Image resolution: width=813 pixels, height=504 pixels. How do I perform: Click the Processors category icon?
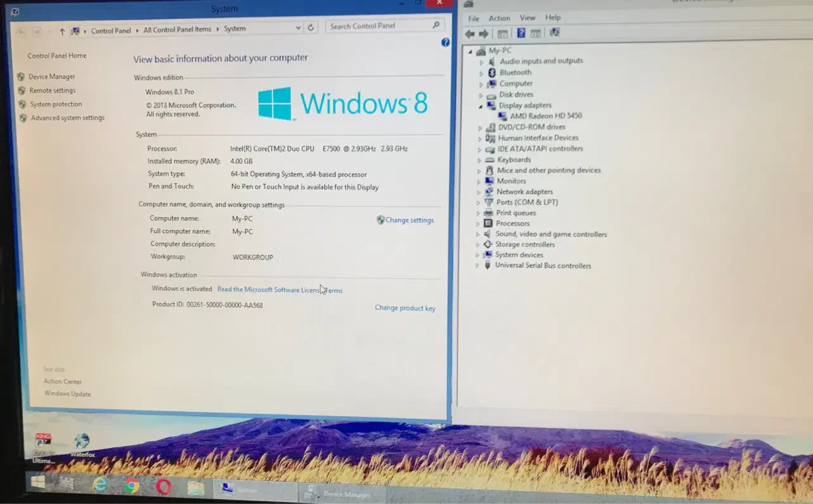[488, 223]
